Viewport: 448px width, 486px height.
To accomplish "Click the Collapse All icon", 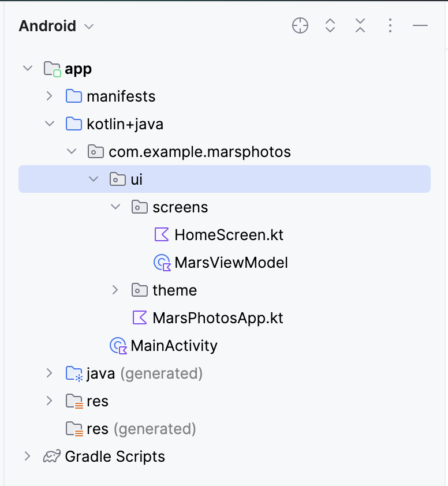I will (360, 25).
